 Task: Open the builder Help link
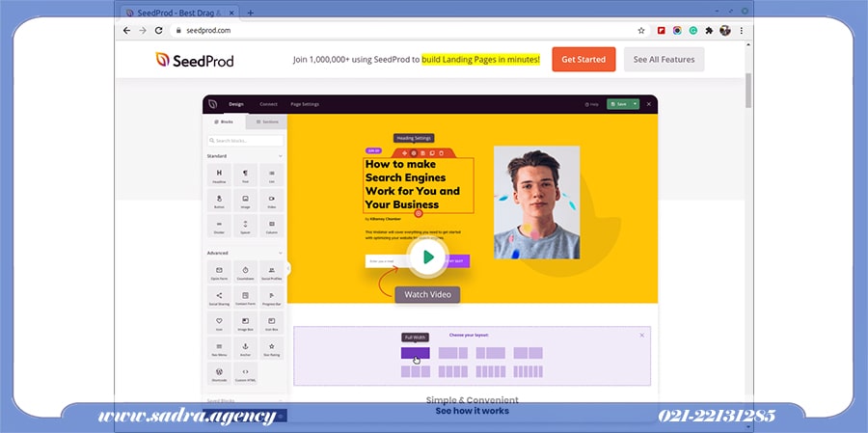point(592,104)
